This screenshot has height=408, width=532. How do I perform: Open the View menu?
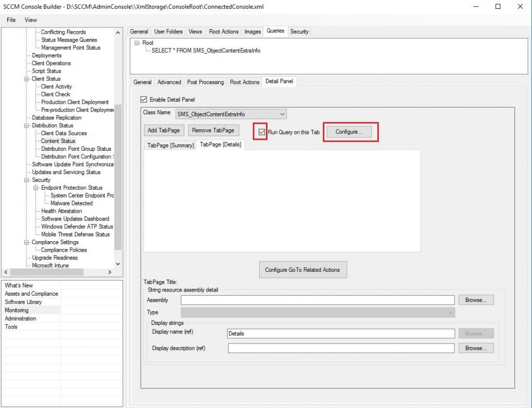pyautogui.click(x=30, y=20)
